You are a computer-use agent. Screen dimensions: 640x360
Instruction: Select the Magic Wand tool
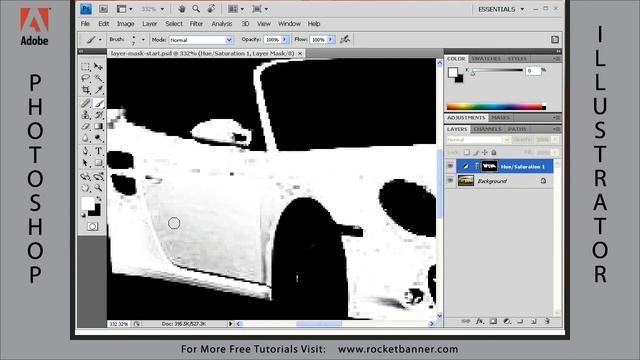click(x=98, y=78)
